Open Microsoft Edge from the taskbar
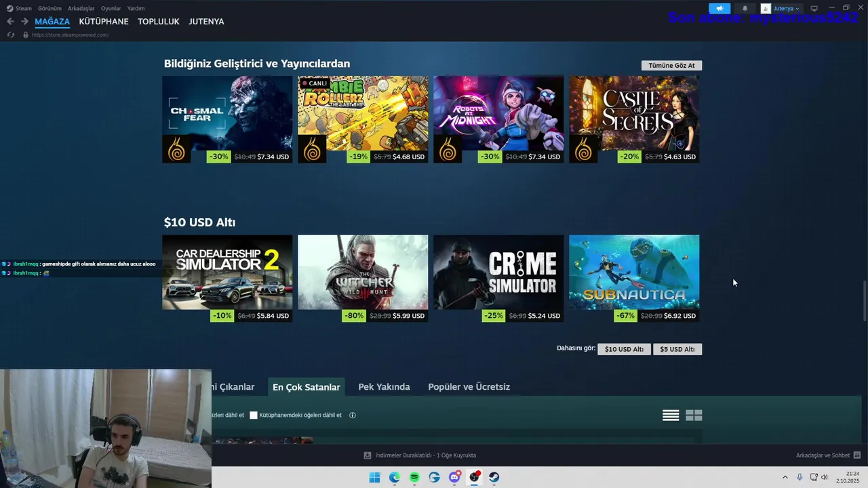Viewport: 868px width, 488px height. point(395,477)
